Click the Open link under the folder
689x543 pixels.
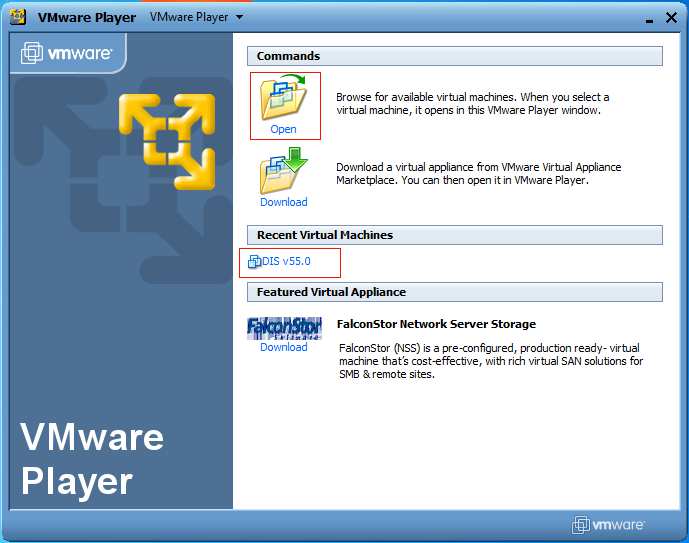pyautogui.click(x=283, y=129)
